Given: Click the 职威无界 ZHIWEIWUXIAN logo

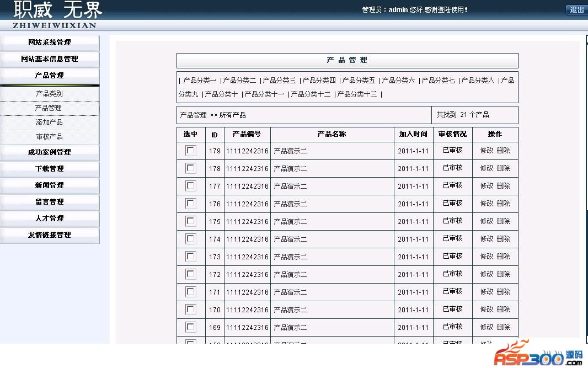Looking at the screenshot, I should (x=56, y=15).
